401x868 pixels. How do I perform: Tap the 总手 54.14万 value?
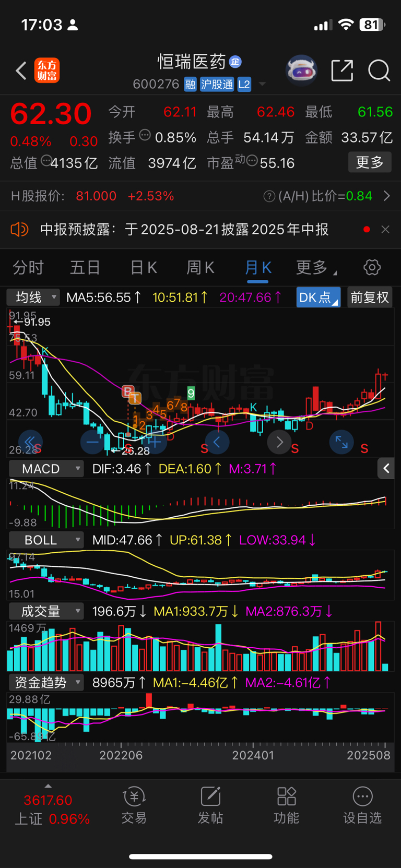pyautogui.click(x=251, y=137)
